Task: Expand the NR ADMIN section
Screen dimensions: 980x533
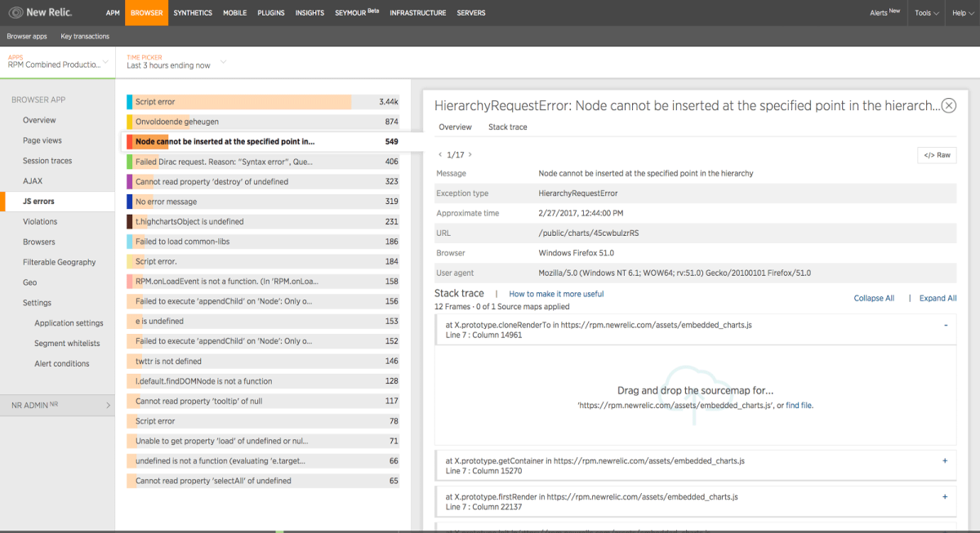Action: (57, 405)
